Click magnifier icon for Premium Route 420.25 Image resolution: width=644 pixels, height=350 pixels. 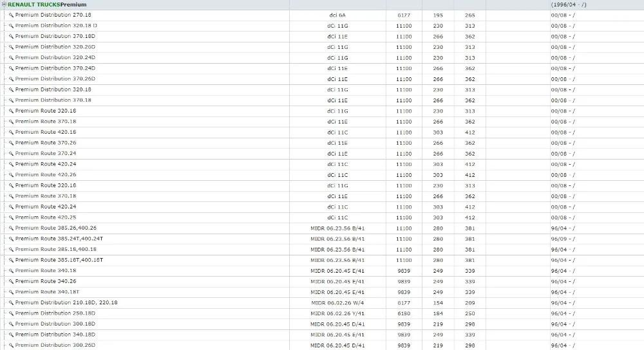11,218
